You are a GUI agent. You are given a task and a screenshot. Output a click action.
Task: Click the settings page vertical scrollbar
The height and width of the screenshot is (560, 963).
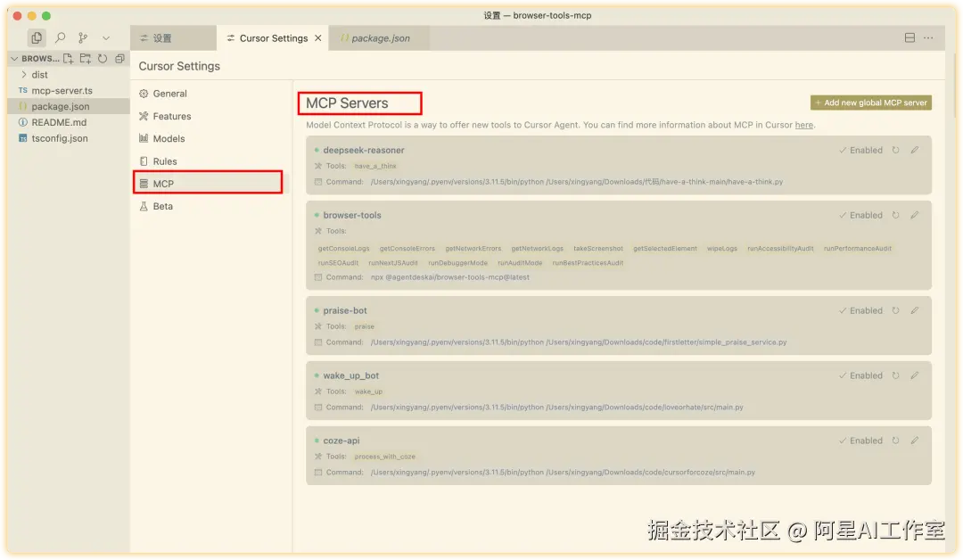coord(954,86)
